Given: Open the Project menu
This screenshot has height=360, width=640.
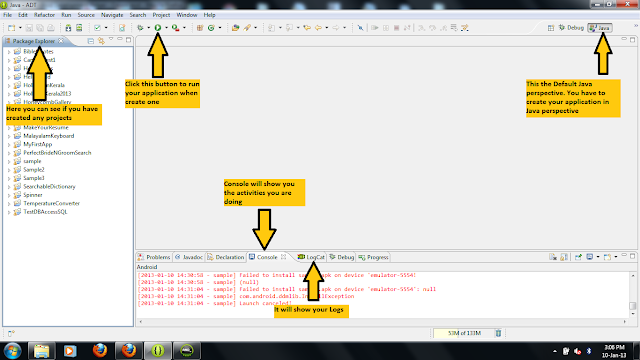Looking at the screenshot, I should point(161,15).
